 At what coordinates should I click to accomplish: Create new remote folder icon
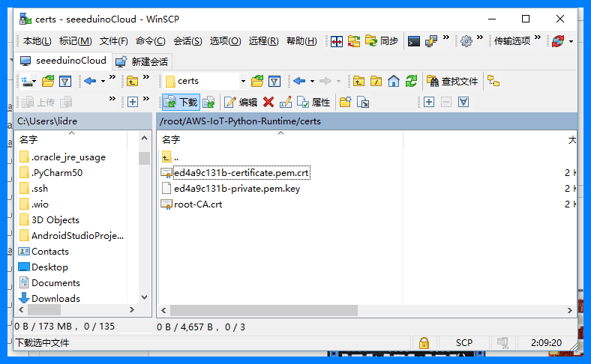point(345,102)
